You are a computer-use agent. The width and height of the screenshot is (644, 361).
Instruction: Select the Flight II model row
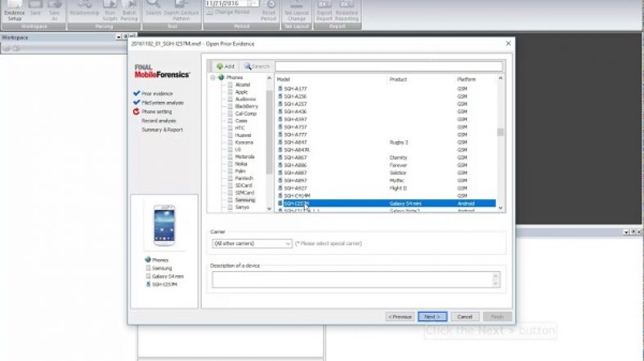386,189
